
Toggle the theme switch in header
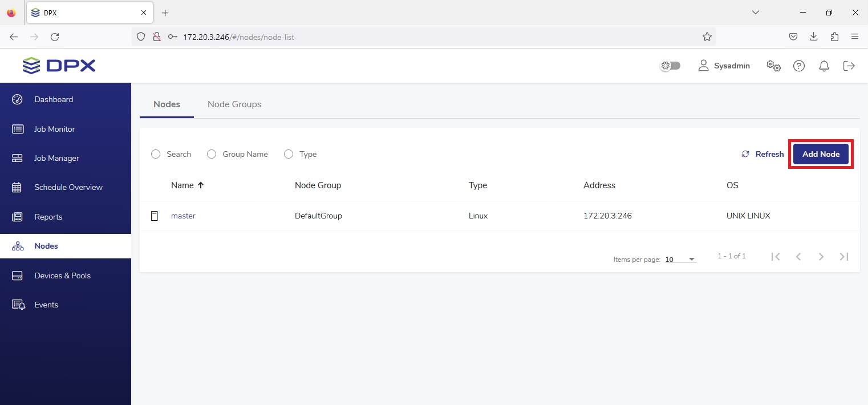point(670,66)
